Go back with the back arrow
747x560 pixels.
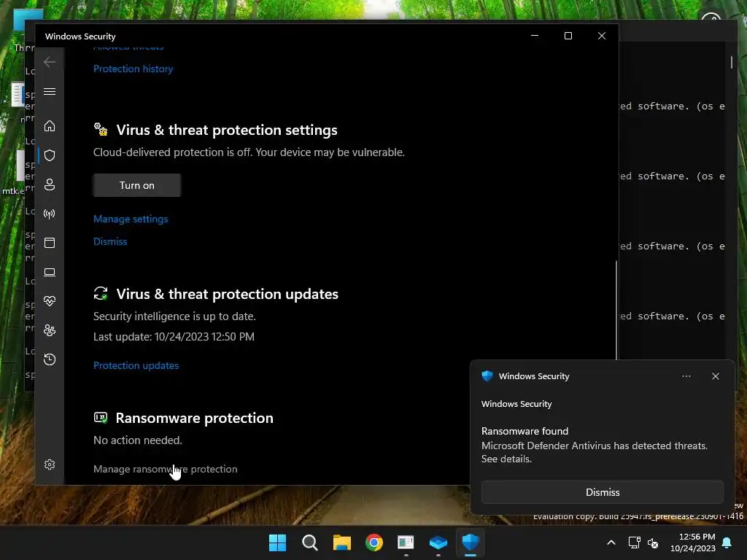(50, 62)
